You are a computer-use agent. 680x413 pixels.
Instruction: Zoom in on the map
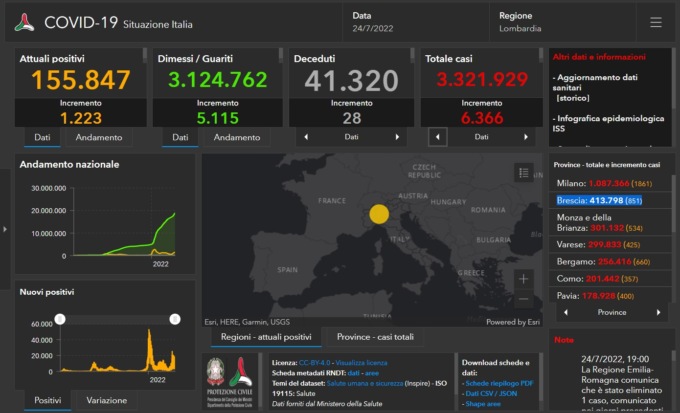[523, 279]
